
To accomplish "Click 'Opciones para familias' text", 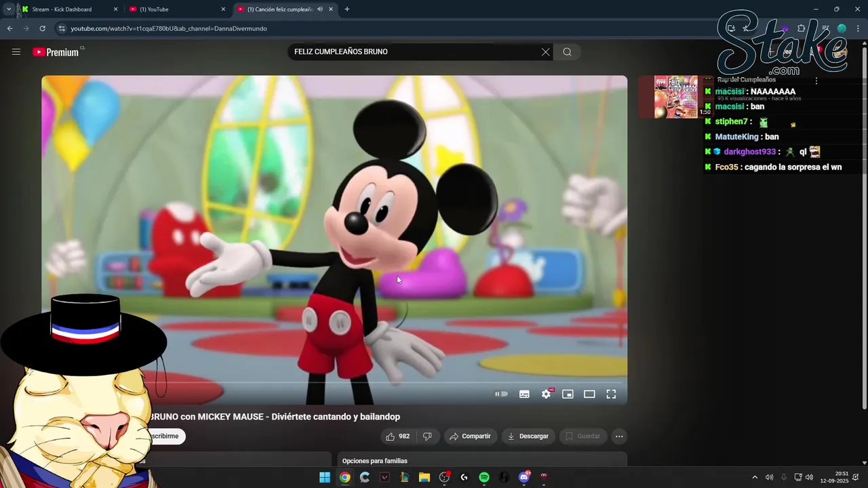I will (375, 461).
